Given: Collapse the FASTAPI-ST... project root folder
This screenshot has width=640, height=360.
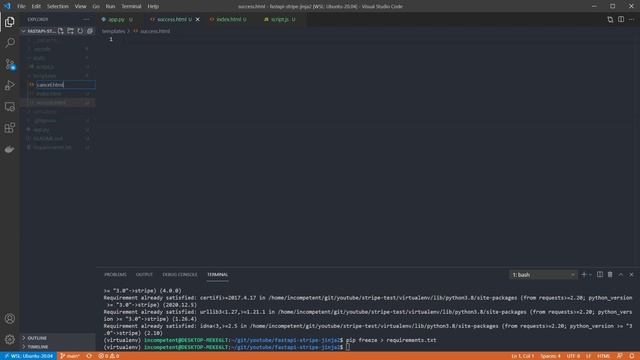Looking at the screenshot, I should 39,31.
